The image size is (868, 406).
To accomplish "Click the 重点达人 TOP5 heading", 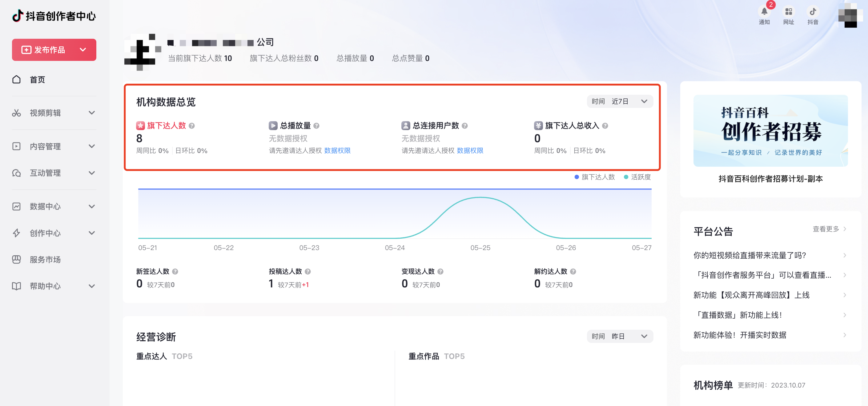I will click(x=164, y=356).
